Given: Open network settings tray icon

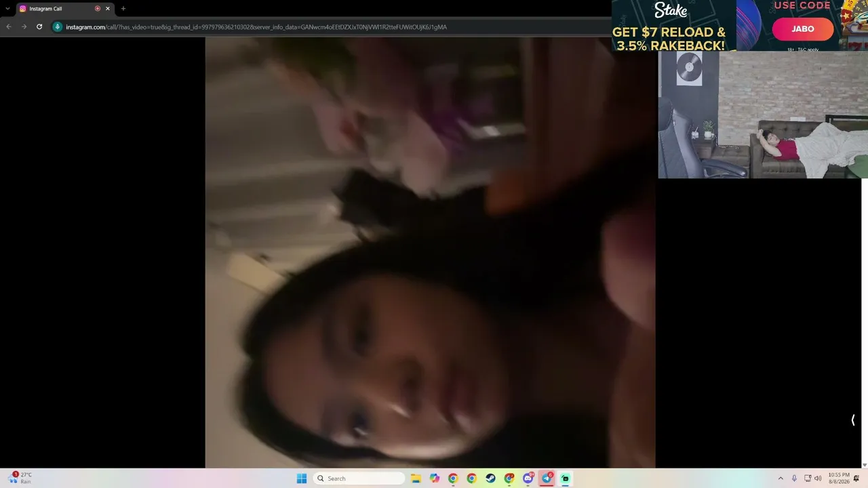Looking at the screenshot, I should click(808, 479).
